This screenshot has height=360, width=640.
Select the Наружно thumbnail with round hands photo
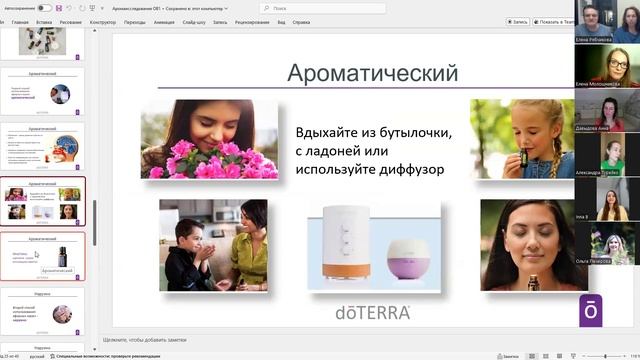(x=42, y=312)
